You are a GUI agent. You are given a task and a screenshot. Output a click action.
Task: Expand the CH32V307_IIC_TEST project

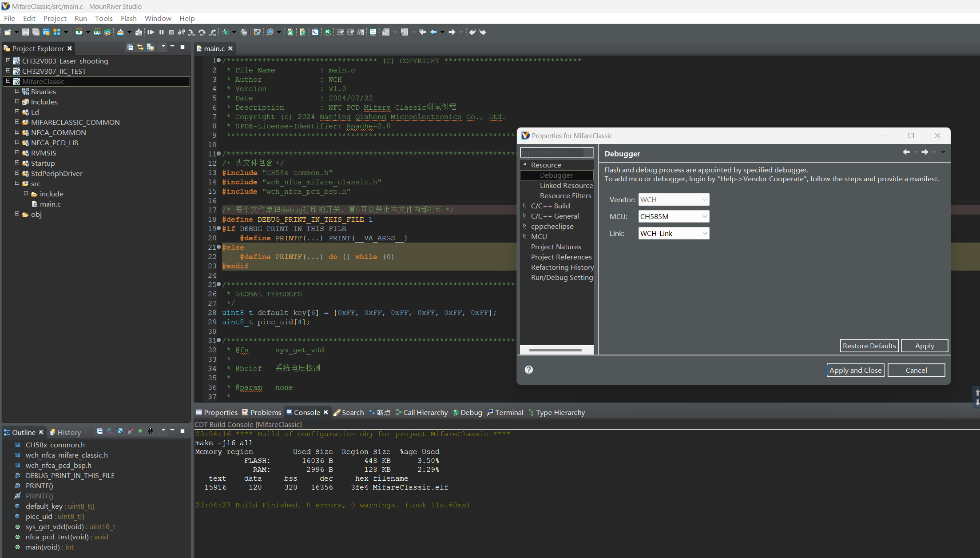(x=8, y=71)
